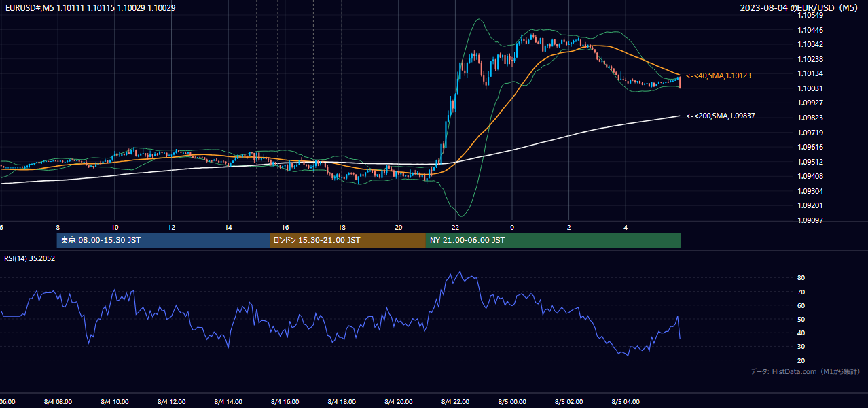Click the 8/5 00:00 time label
The height and width of the screenshot is (408, 868).
(x=512, y=401)
